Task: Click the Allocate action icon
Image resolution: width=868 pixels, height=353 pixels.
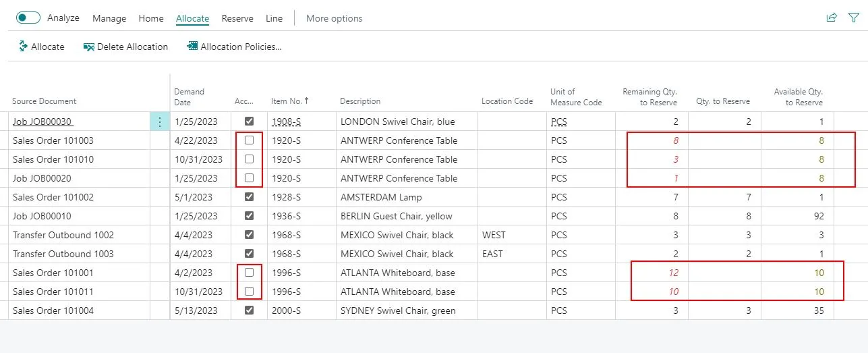Action: (23, 47)
